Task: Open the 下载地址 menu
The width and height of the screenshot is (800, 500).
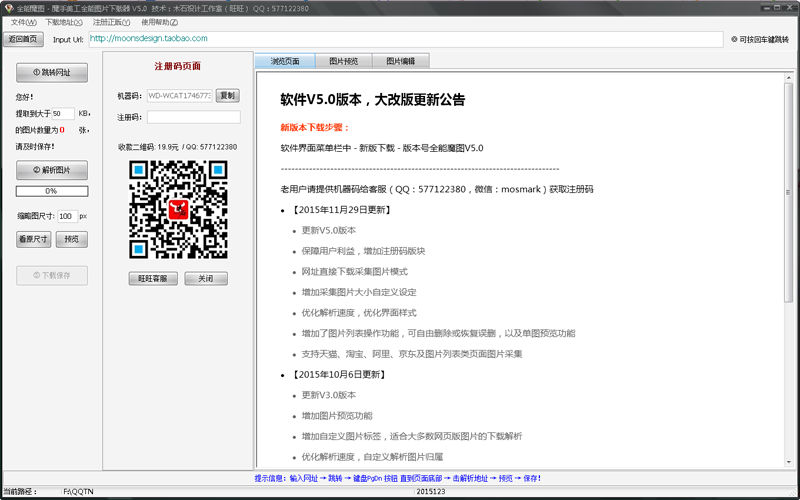Action: [x=64, y=22]
